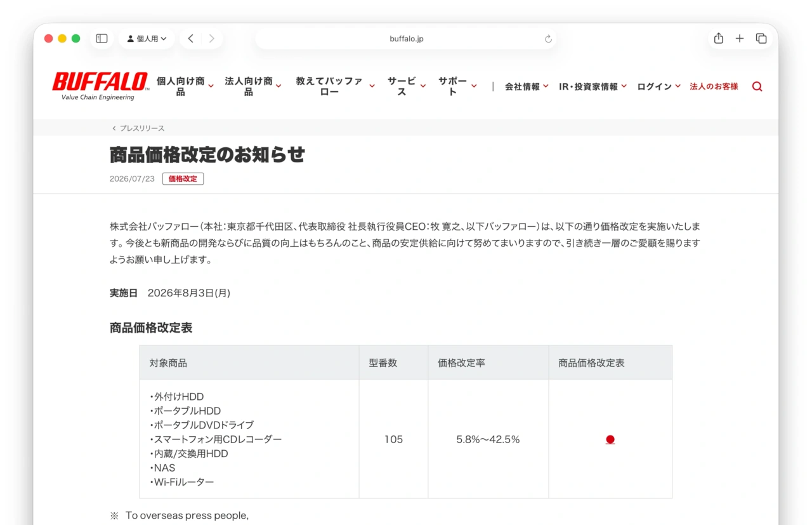Click the ・ポータブルHDD list entry
Screen dimensions: 812x525
coord(185,411)
